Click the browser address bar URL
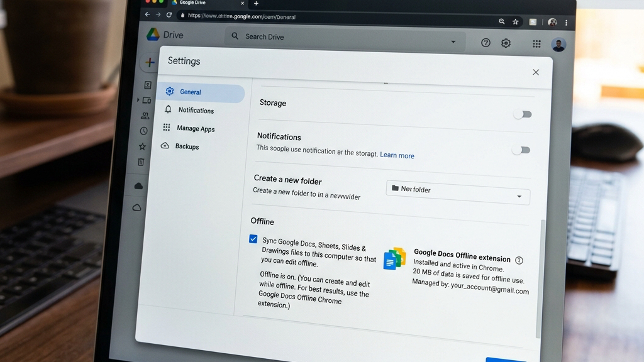Image resolution: width=644 pixels, height=362 pixels. coord(241,16)
